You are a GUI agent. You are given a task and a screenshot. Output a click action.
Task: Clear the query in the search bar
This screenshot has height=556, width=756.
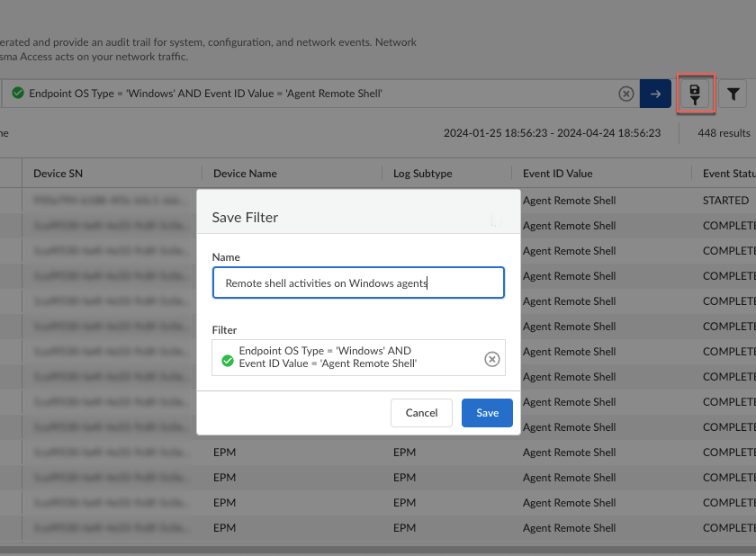[625, 94]
